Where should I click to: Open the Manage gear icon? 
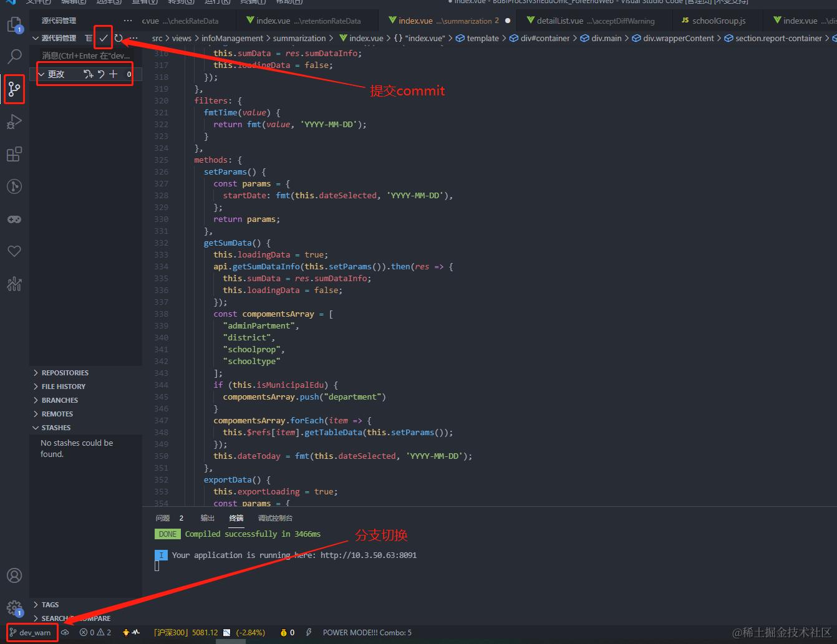[x=14, y=607]
